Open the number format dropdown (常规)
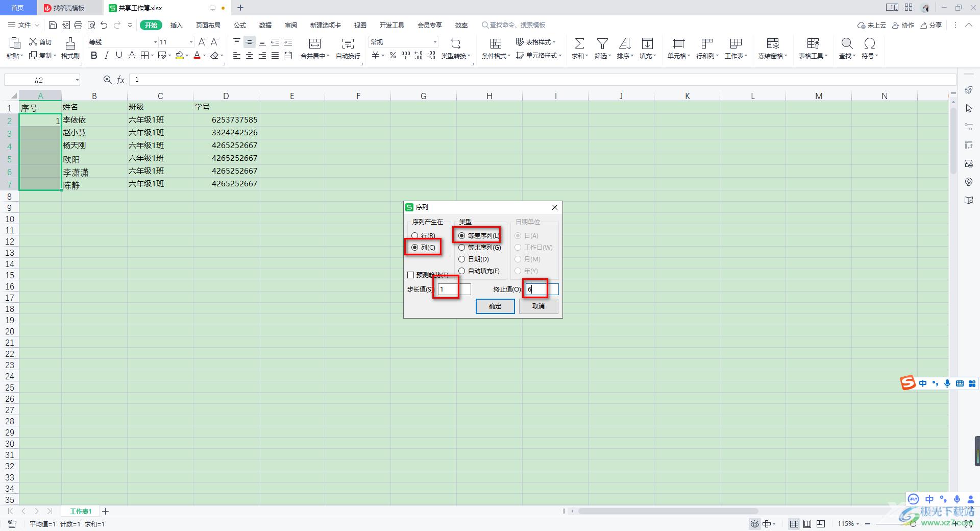The height and width of the screenshot is (531, 980). pos(435,42)
